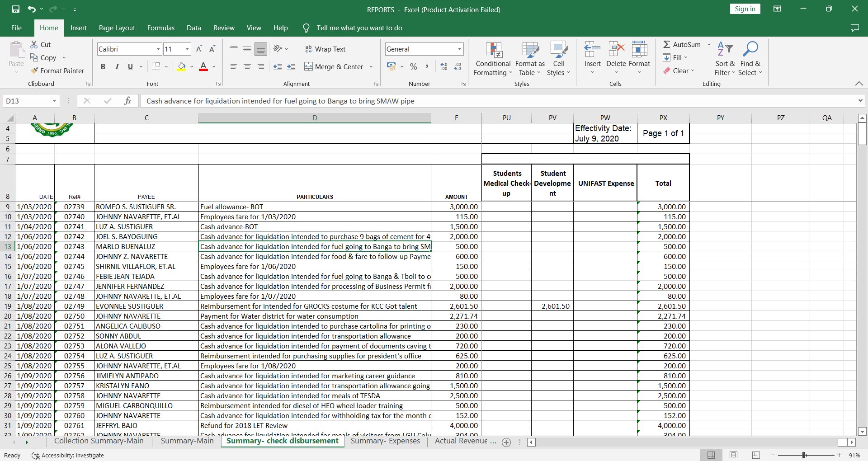
Task: Decrease font size with smaller A icon
Action: [x=212, y=49]
